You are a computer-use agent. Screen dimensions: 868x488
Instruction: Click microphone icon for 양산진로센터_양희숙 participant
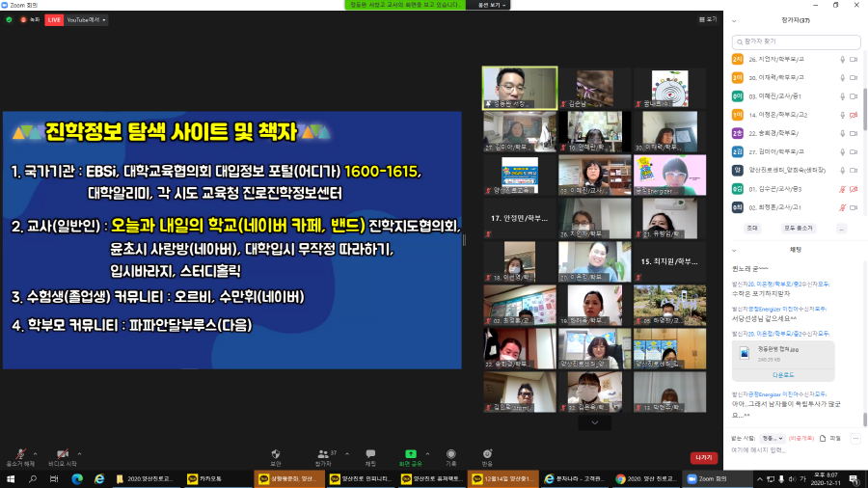843,171
